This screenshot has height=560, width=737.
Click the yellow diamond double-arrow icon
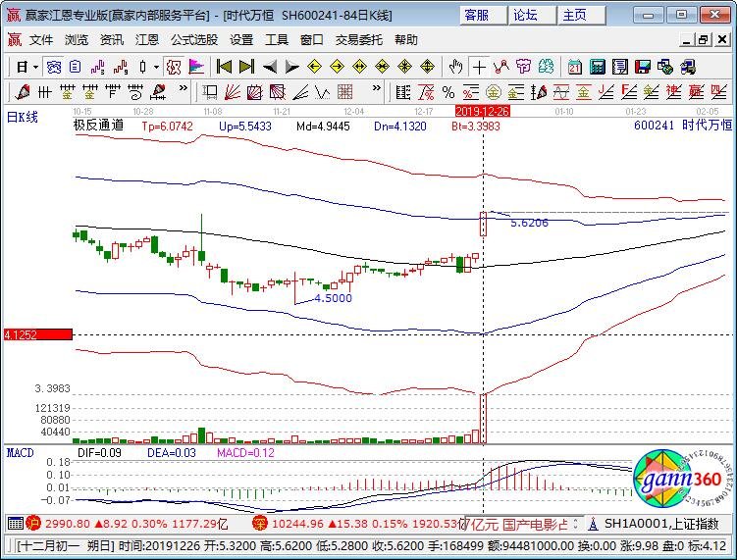[359, 67]
